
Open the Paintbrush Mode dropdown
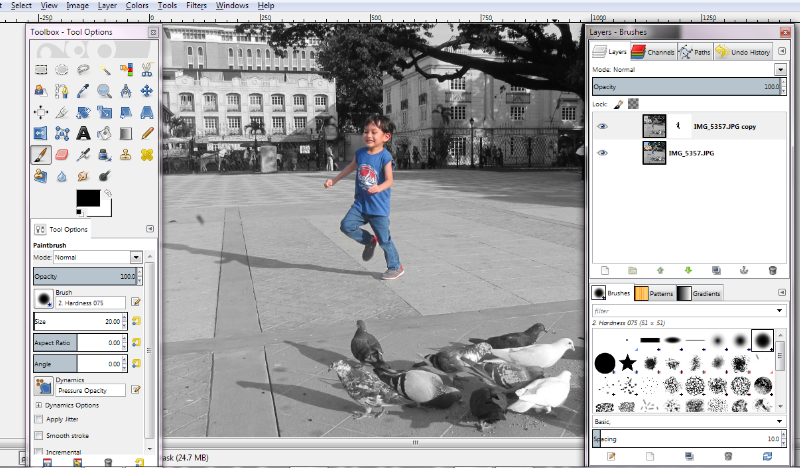(x=136, y=257)
